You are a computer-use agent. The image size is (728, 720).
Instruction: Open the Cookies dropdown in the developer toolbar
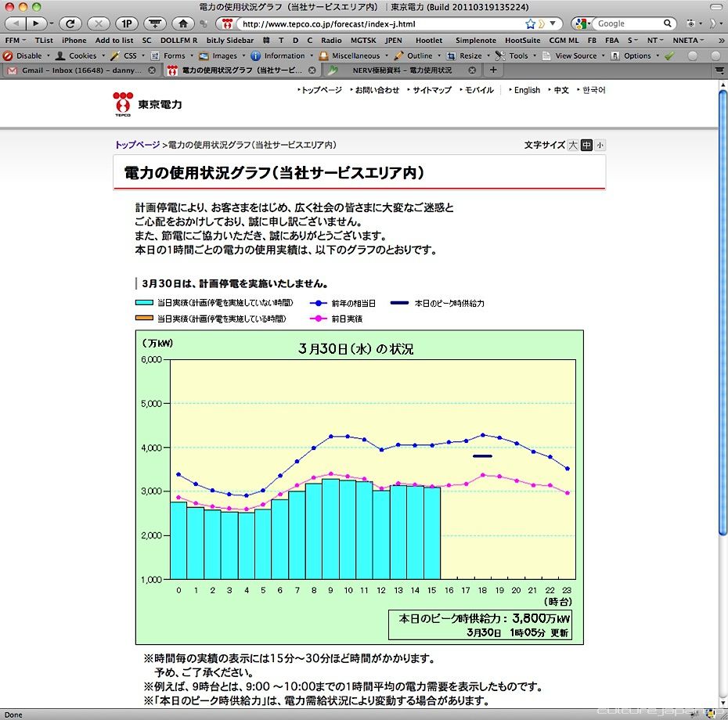pos(81,56)
